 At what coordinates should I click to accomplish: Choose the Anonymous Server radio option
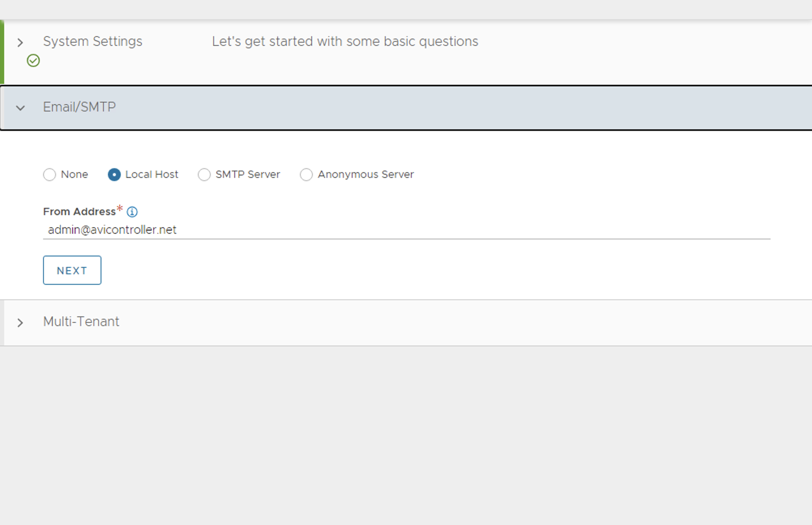click(306, 175)
